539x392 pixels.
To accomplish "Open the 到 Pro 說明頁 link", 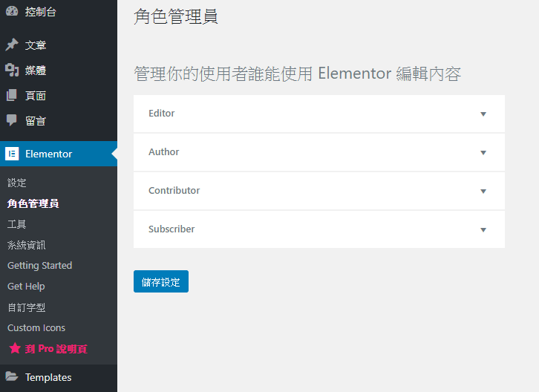I will (x=56, y=349).
